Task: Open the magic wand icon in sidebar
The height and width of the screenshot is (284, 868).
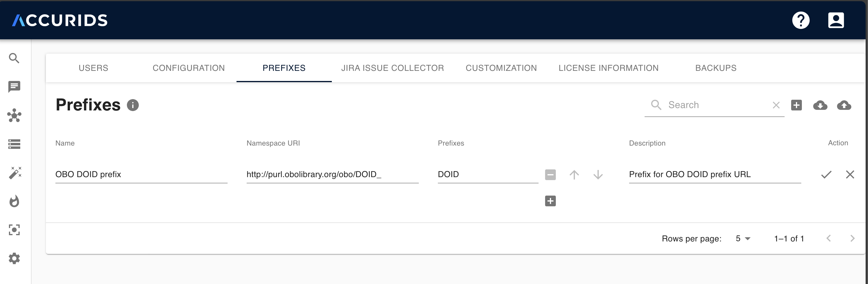Action: tap(14, 173)
